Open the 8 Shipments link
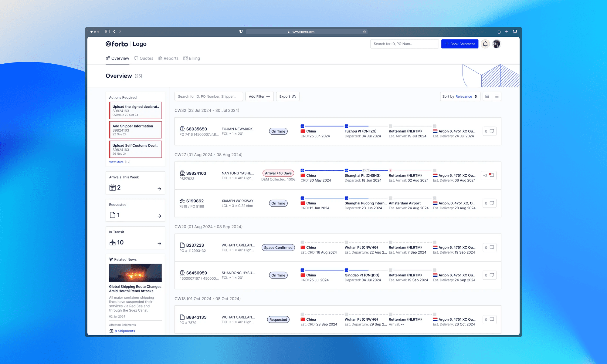607x364 pixels. [125, 331]
